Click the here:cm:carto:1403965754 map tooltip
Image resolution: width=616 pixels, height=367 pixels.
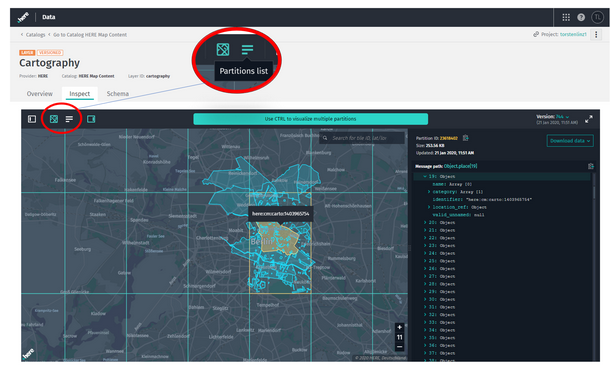click(280, 214)
